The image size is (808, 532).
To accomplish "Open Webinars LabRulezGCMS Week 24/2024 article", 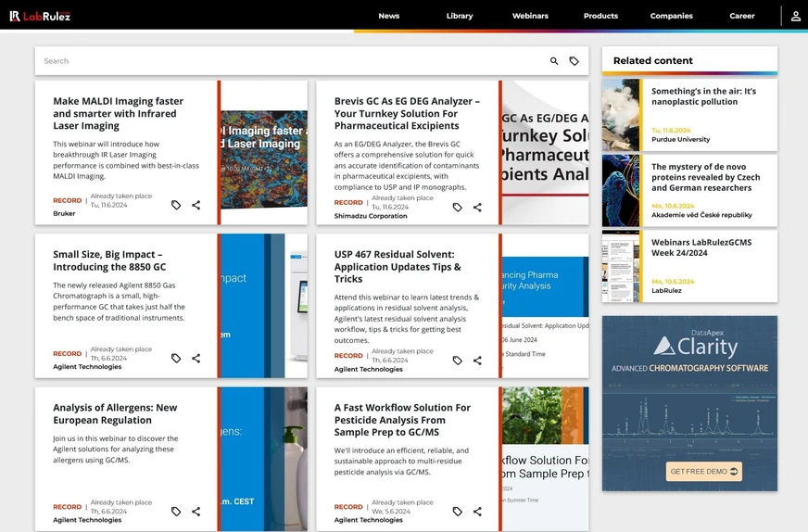I will 701,247.
